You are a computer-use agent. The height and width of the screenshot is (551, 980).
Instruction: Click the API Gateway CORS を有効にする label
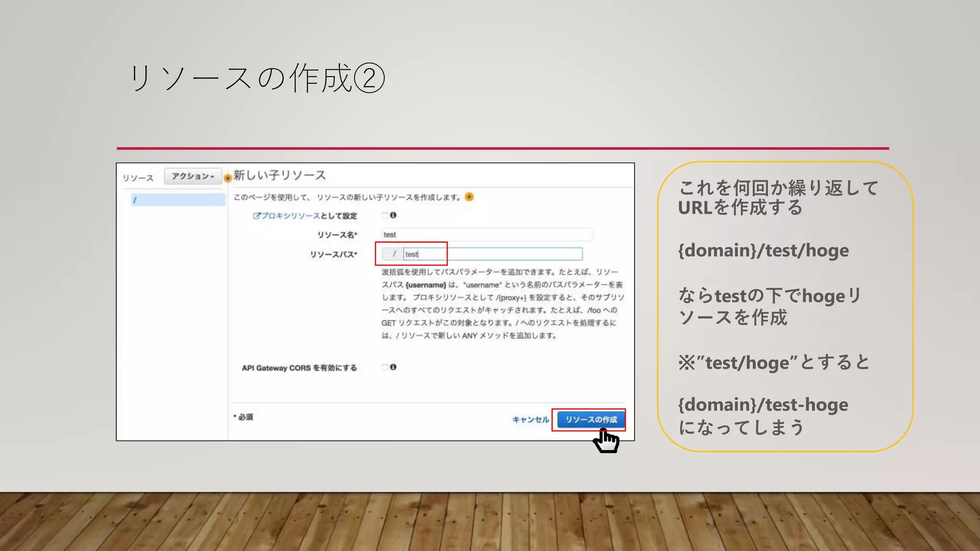coord(299,368)
